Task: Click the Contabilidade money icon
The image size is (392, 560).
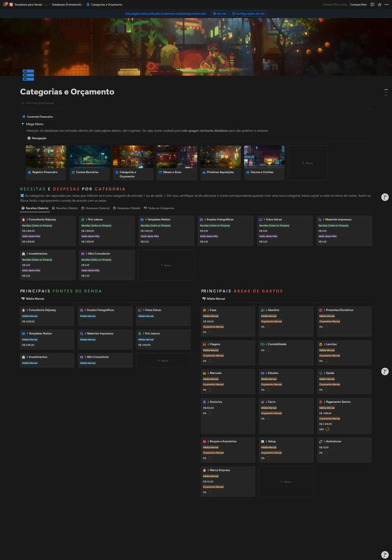Action: pos(263,344)
